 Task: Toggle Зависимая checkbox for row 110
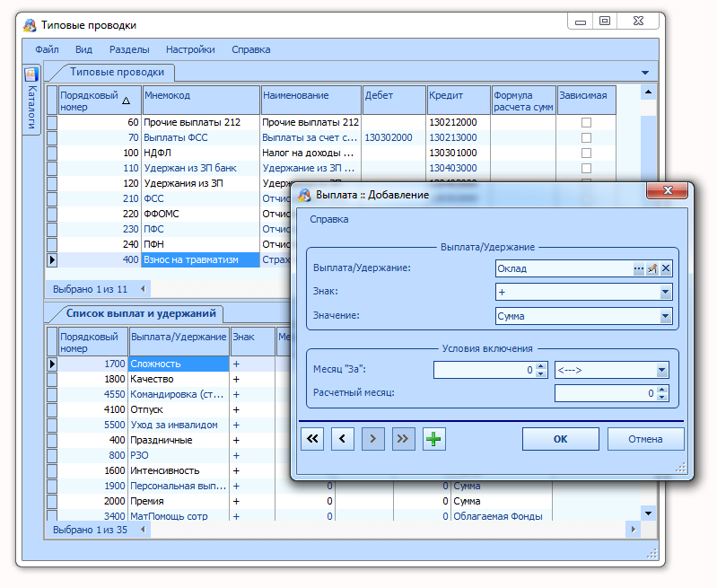(x=586, y=169)
